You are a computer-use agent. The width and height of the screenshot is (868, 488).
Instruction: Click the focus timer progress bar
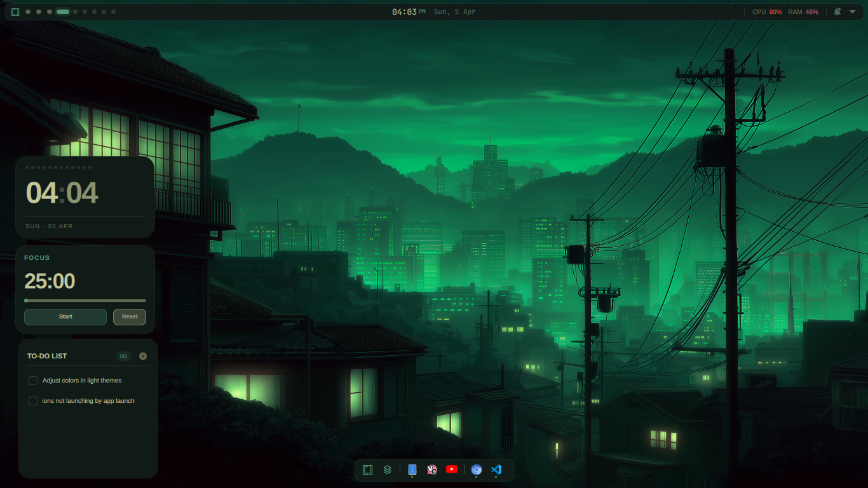click(x=85, y=301)
